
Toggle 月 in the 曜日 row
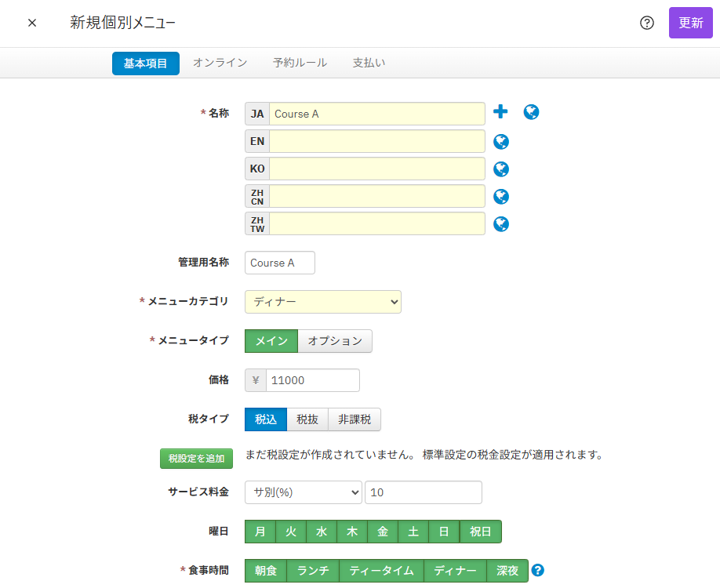point(260,532)
